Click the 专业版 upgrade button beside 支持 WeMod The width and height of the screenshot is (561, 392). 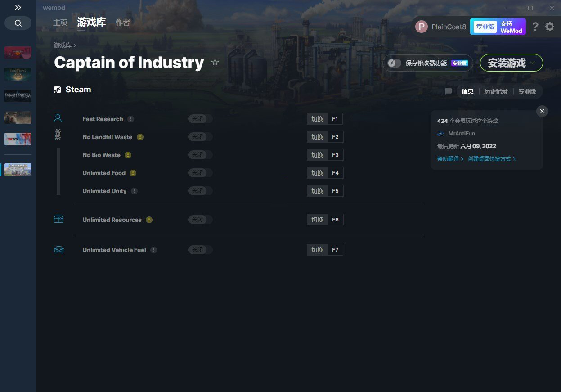click(485, 27)
